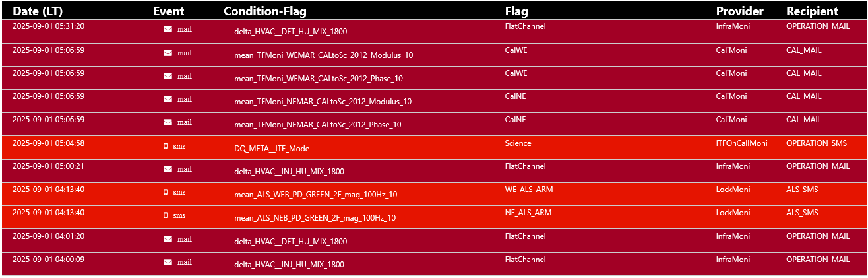Select the ITFOnCallMoni provider entry
The image size is (868, 278).
coord(741,143)
